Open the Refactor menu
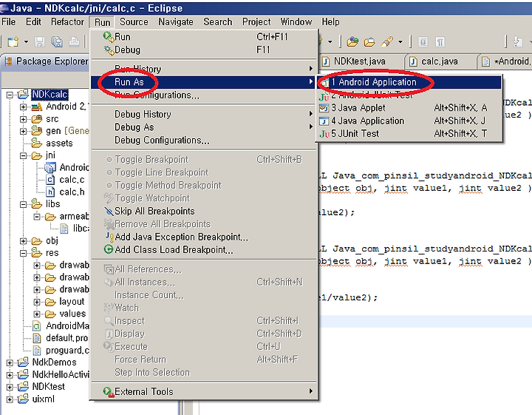 67,21
